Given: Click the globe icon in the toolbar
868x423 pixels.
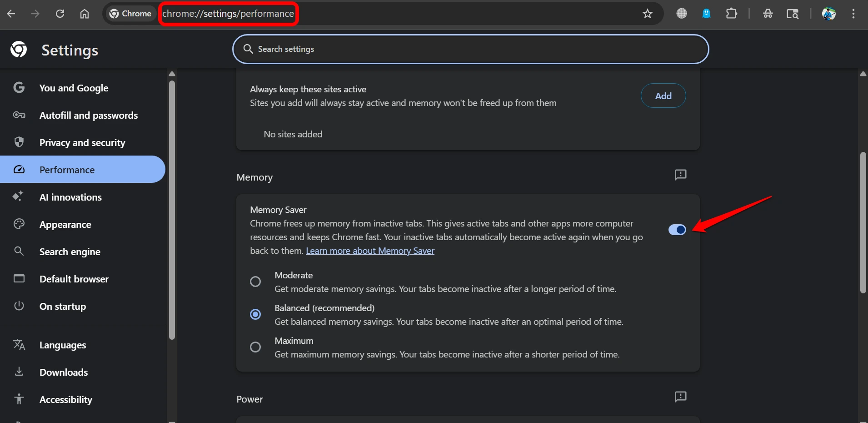Looking at the screenshot, I should point(681,13).
